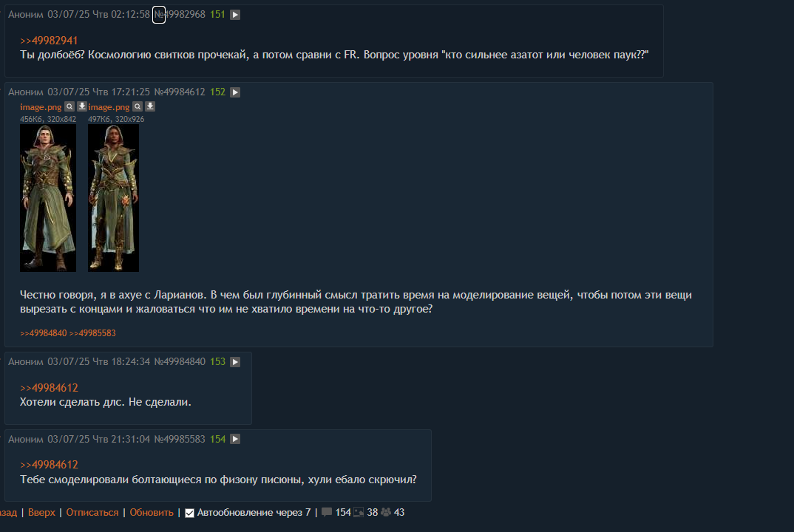Open the post menu arrow on post 152

click(x=235, y=92)
